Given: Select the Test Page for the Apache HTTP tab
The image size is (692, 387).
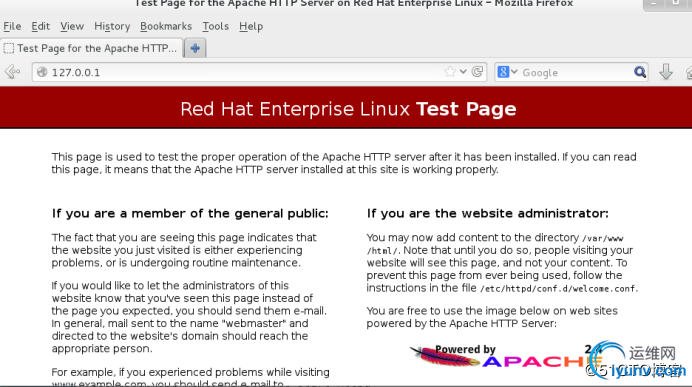Looking at the screenshot, I should click(x=92, y=48).
